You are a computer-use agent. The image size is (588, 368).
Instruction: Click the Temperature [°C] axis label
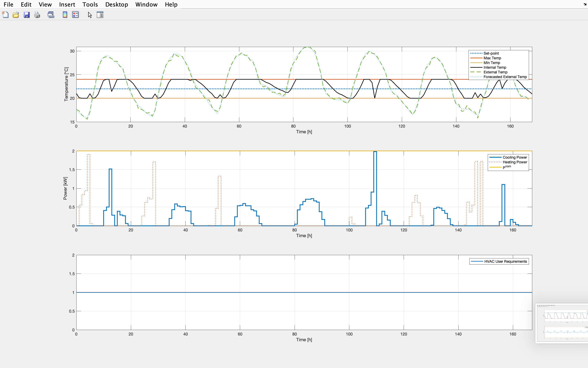coord(66,84)
